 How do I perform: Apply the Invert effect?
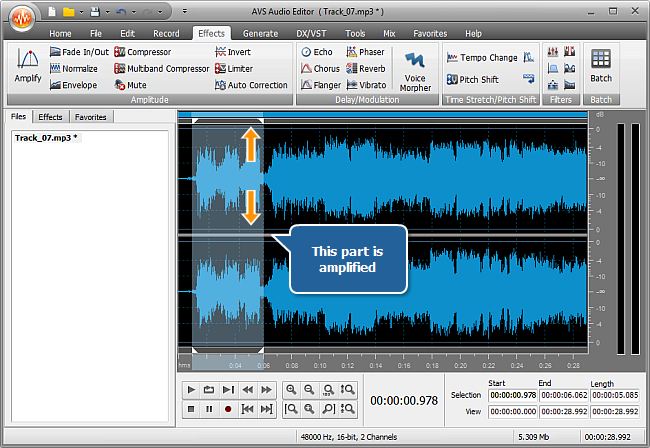[x=233, y=52]
